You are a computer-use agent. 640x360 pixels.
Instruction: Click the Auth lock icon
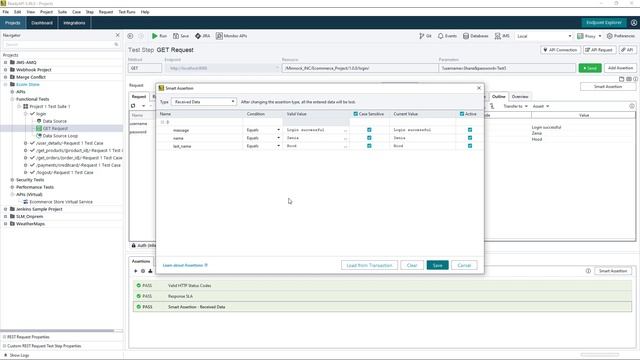pyautogui.click(x=133, y=245)
